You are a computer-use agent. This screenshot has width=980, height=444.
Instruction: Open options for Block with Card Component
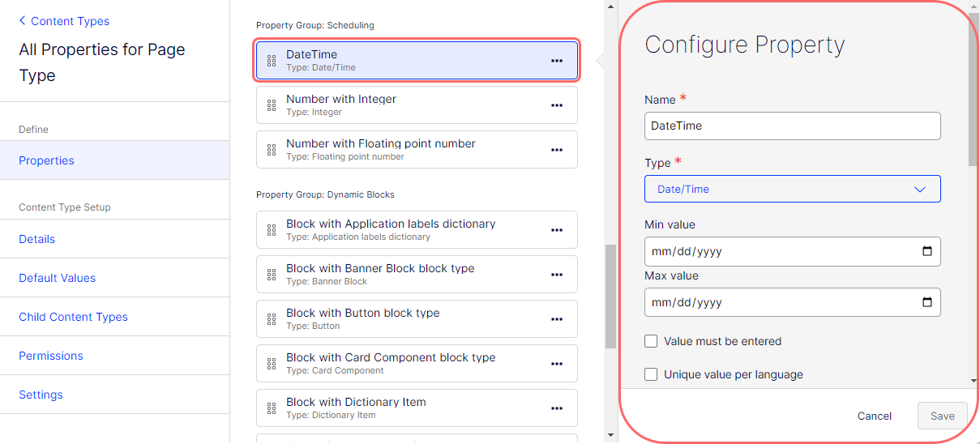(x=557, y=364)
